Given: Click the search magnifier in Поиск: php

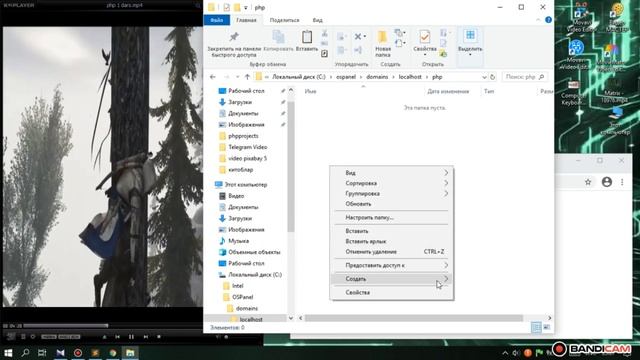Looking at the screenshot, I should click(541, 77).
